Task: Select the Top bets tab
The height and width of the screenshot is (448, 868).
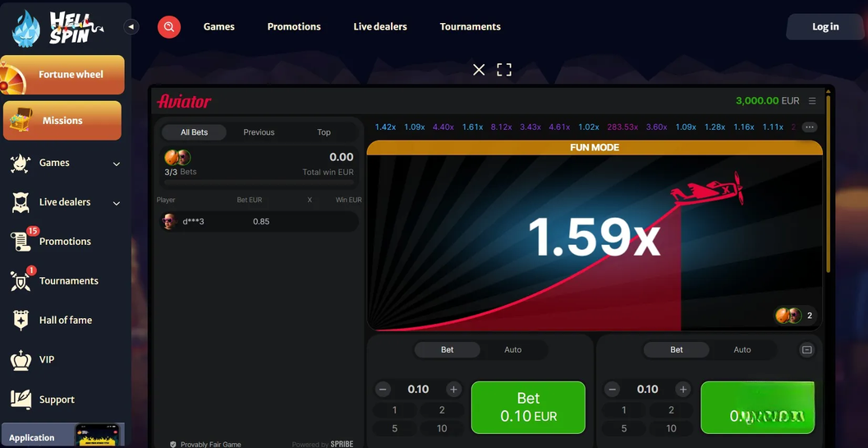Action: [324, 132]
